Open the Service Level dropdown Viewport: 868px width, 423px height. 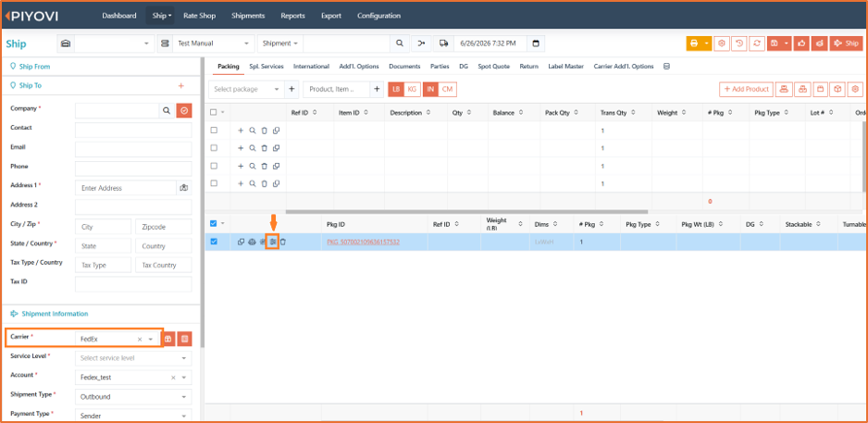[x=133, y=358]
